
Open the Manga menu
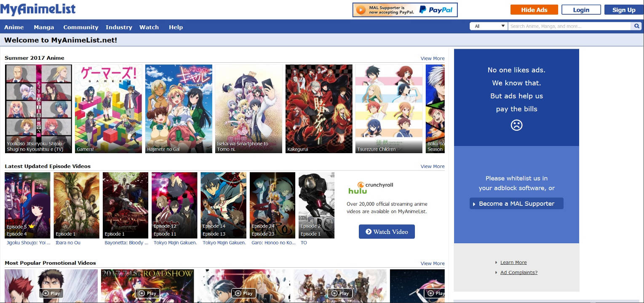click(x=43, y=27)
